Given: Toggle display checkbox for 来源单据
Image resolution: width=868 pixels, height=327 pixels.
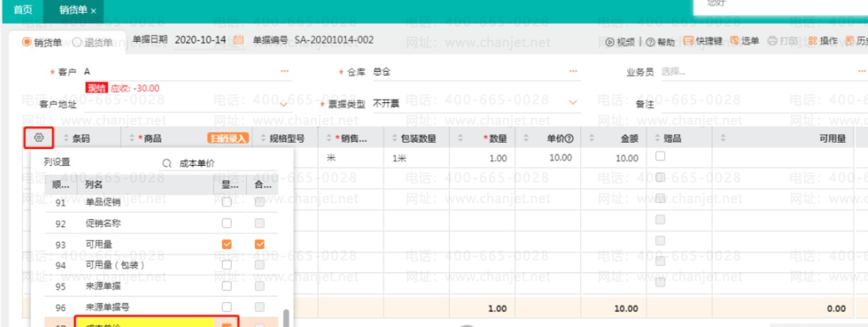Looking at the screenshot, I should [227, 286].
